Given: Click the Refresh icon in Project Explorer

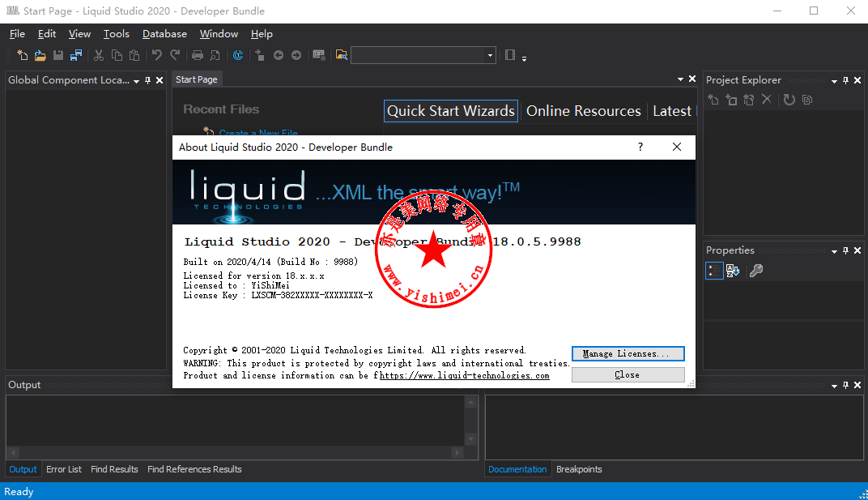Looking at the screenshot, I should coord(789,100).
